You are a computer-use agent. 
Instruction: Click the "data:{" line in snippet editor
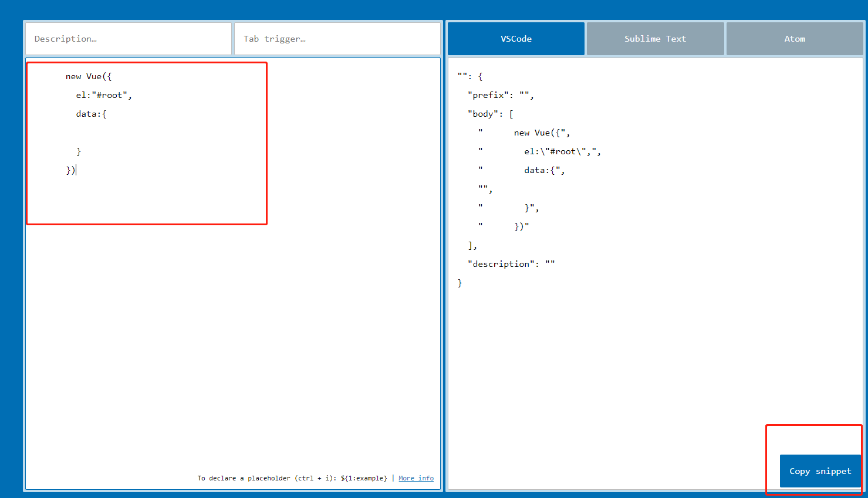(x=91, y=114)
